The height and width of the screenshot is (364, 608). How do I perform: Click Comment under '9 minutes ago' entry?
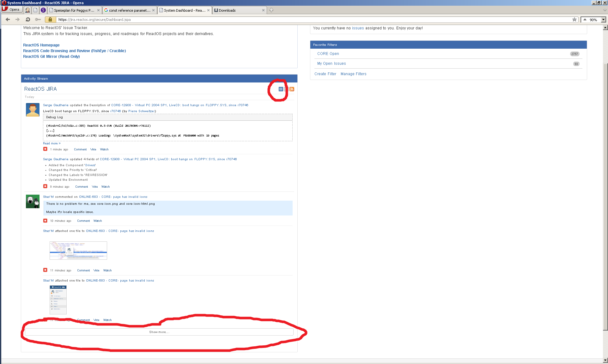click(82, 187)
